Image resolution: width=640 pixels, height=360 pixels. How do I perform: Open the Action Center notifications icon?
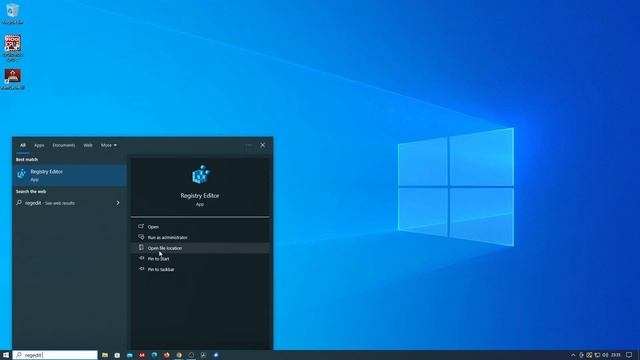(x=629, y=355)
